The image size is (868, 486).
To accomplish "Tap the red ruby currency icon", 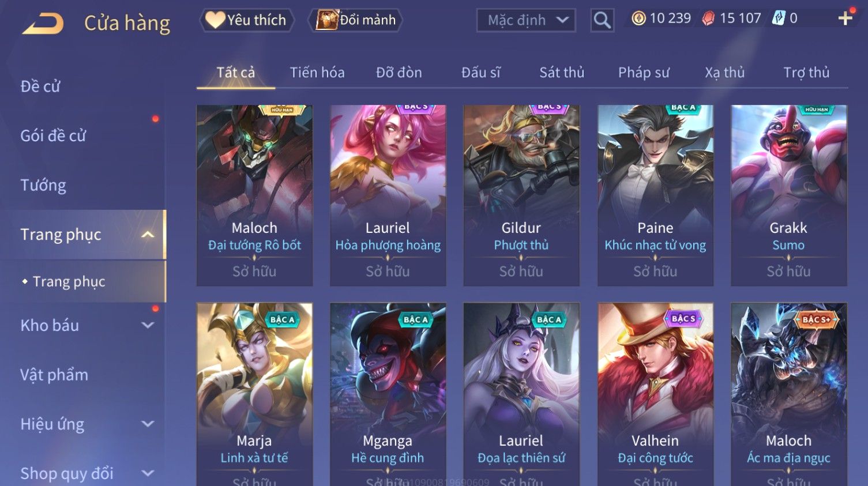I will coord(708,18).
